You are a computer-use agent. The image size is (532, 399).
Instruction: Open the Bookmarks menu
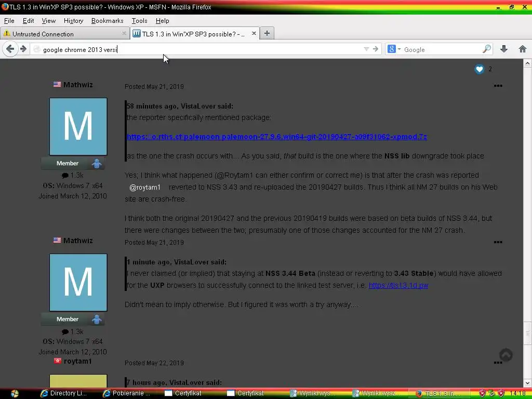pyautogui.click(x=107, y=21)
